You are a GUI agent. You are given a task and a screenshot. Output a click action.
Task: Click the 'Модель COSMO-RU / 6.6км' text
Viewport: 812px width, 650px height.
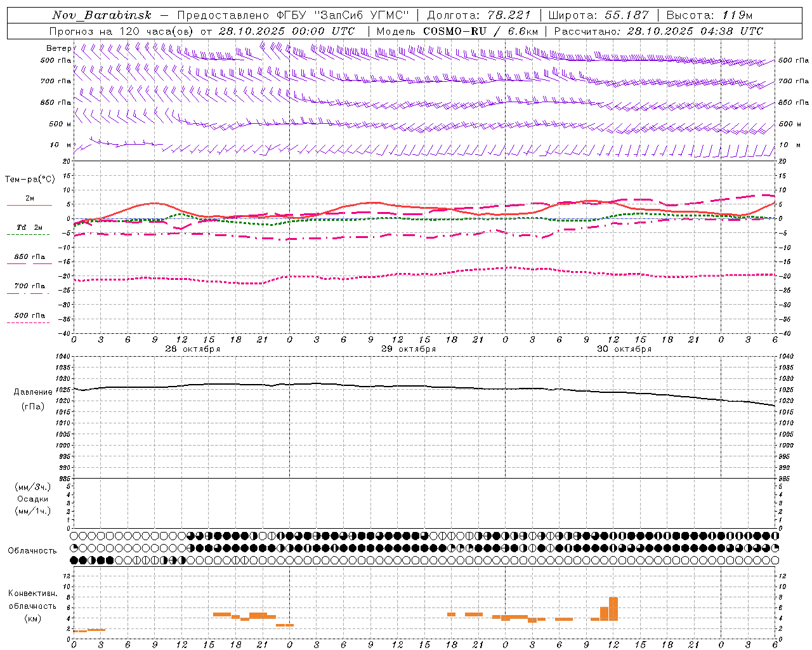pyautogui.click(x=457, y=31)
